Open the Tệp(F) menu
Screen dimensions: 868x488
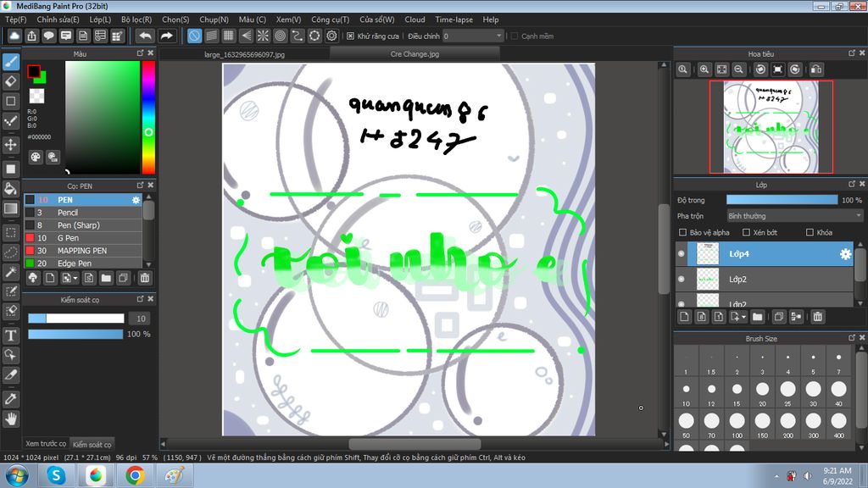click(x=16, y=19)
